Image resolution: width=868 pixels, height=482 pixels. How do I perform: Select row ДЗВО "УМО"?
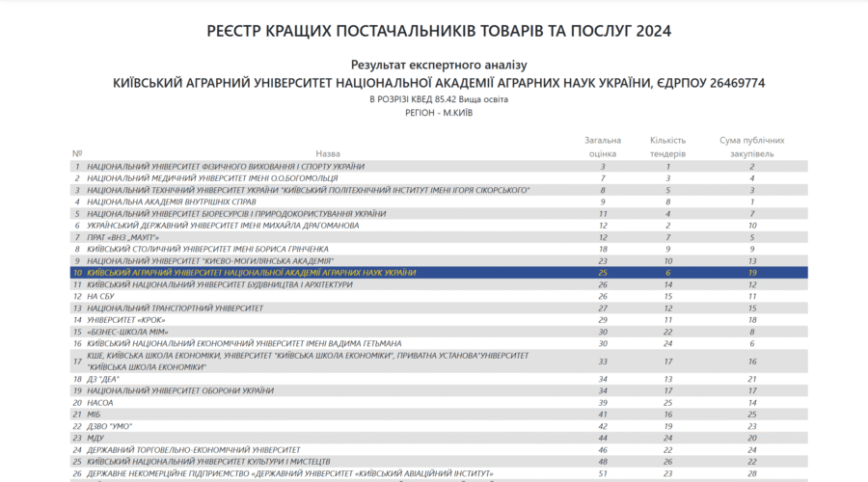point(439,427)
